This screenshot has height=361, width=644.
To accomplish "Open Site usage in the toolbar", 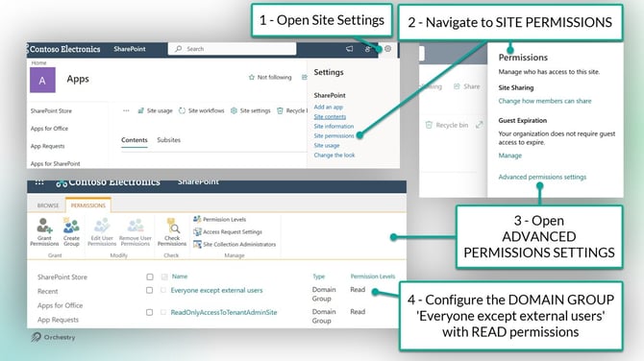I will [155, 110].
